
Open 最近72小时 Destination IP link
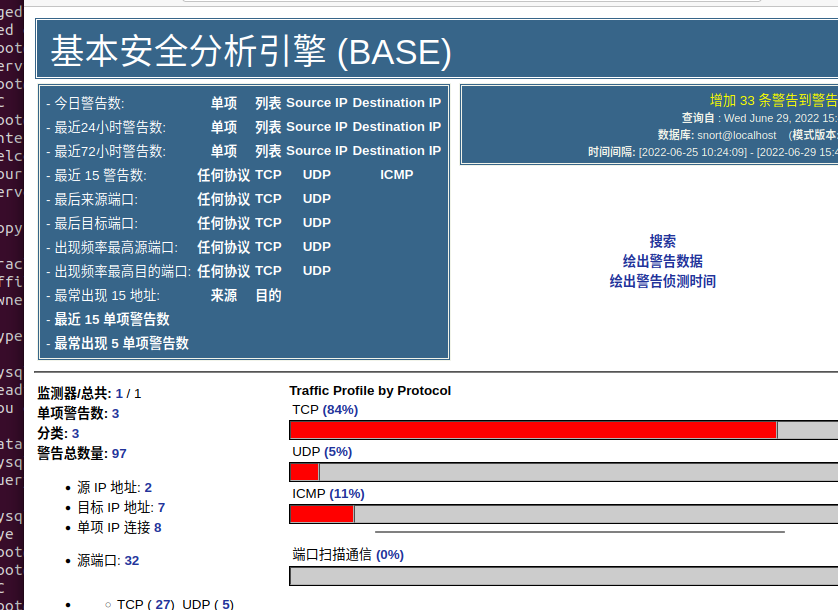click(397, 151)
